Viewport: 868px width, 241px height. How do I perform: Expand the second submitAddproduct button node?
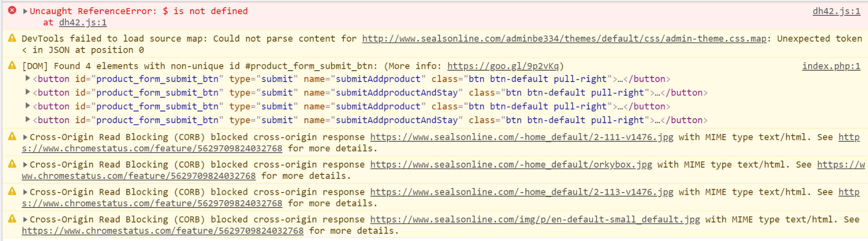point(28,106)
